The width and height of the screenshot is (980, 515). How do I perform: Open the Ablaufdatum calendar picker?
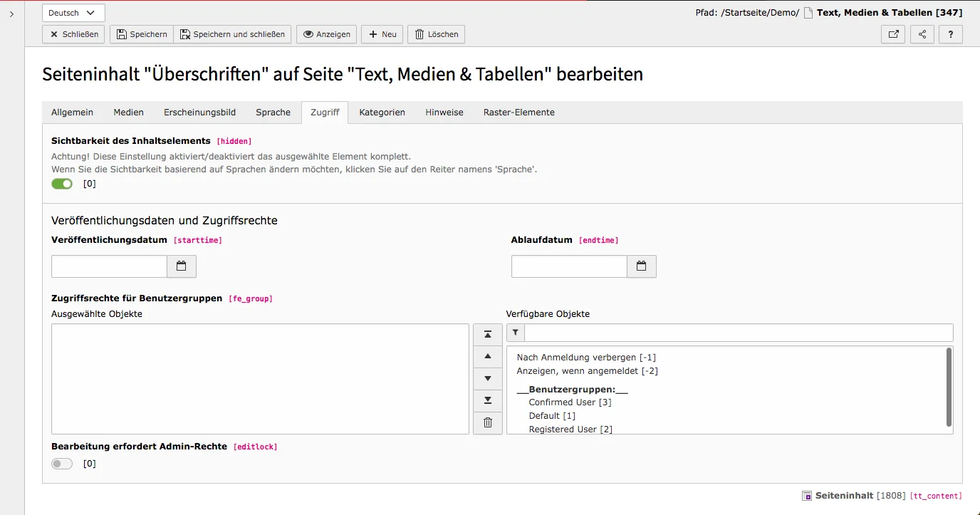[641, 266]
